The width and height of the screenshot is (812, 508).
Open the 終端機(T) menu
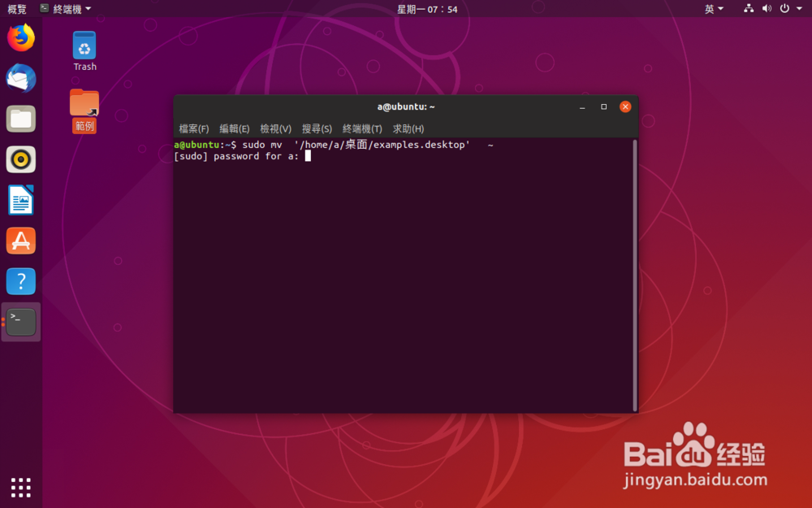[362, 128]
